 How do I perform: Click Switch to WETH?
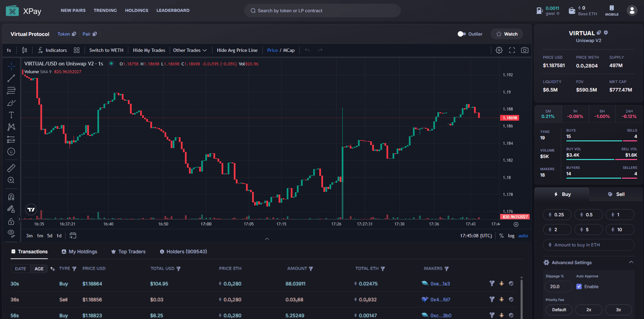tap(106, 50)
